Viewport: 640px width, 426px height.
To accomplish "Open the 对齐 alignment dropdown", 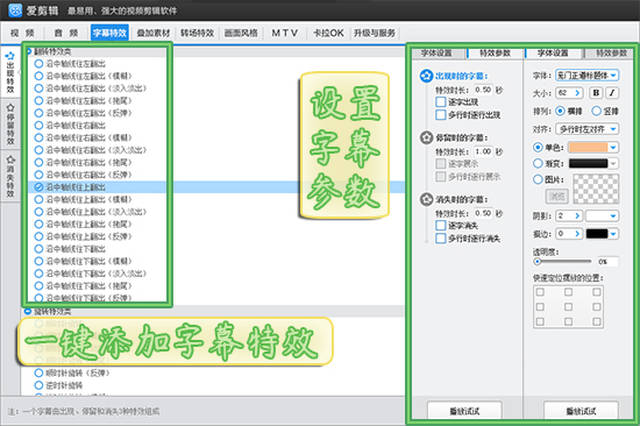I will 587,129.
